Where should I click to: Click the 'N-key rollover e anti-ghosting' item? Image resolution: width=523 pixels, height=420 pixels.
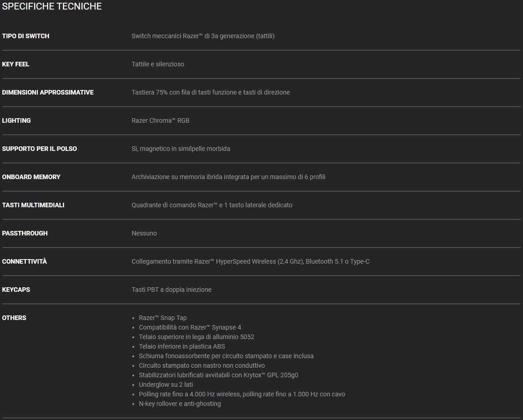(180, 404)
